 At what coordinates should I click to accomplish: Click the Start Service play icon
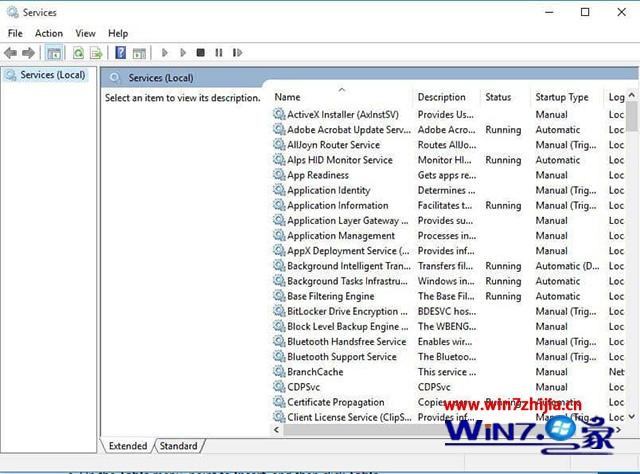[164, 53]
